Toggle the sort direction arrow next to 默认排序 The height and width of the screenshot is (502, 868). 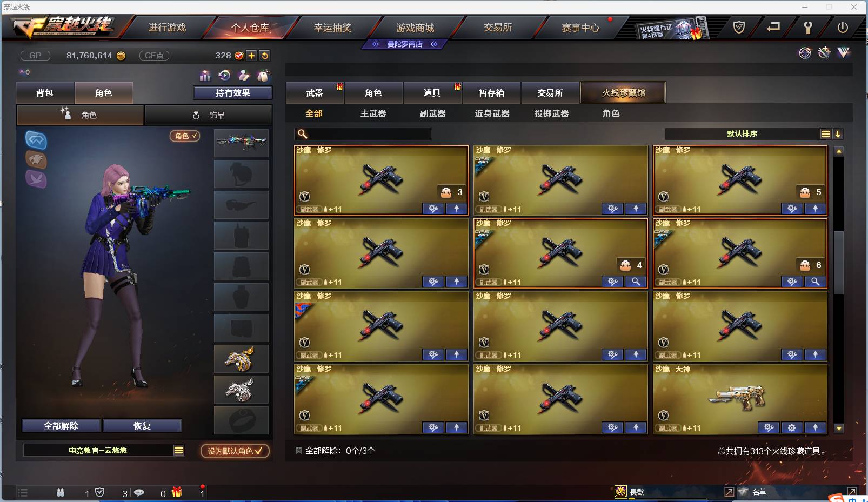point(838,134)
